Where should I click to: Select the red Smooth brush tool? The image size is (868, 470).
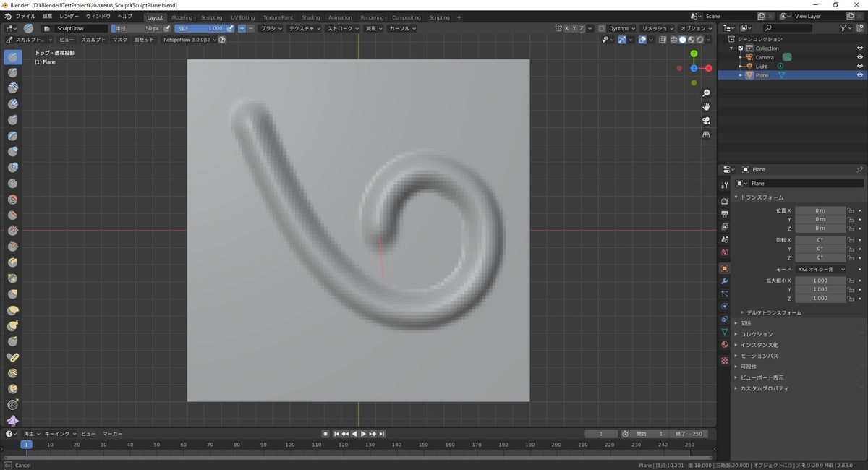coord(12,199)
